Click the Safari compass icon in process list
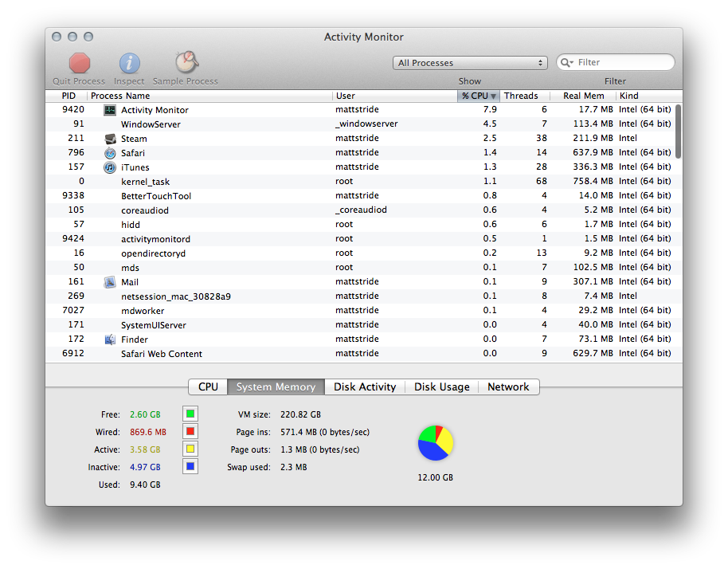The width and height of the screenshot is (728, 569). (110, 153)
